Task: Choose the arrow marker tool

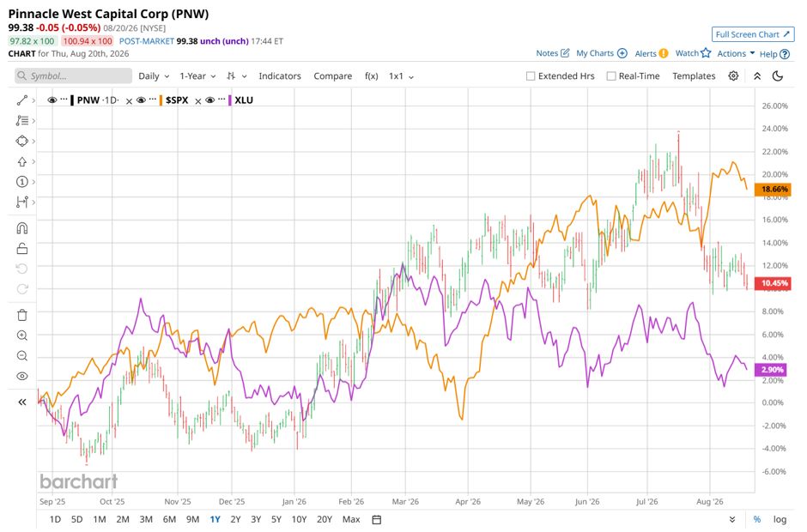Action: (x=21, y=161)
